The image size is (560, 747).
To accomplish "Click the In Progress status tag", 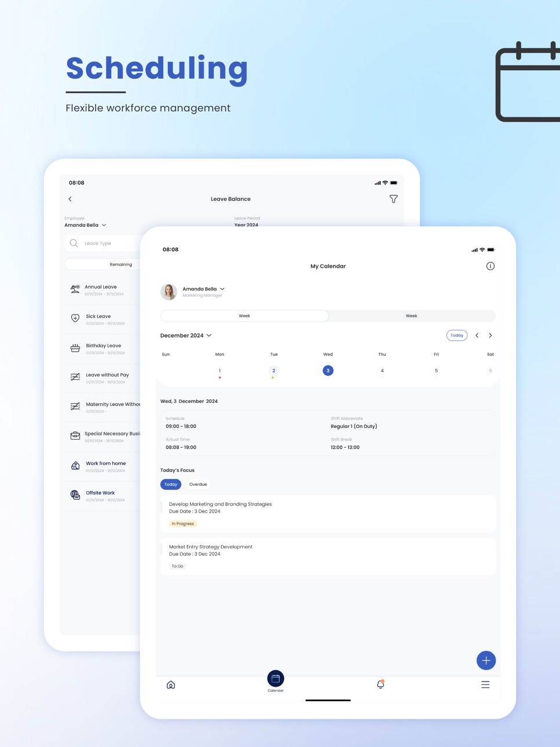I will coord(182,523).
